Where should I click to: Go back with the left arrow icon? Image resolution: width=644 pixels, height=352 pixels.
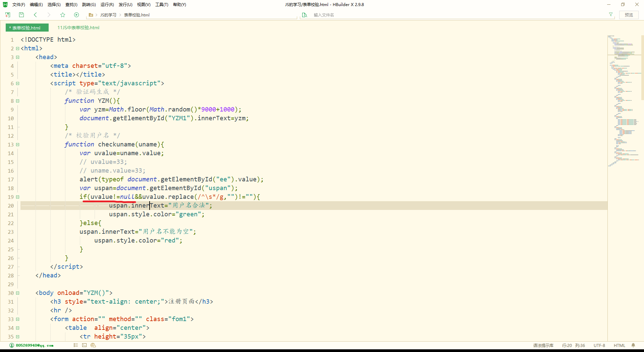[x=35, y=15]
